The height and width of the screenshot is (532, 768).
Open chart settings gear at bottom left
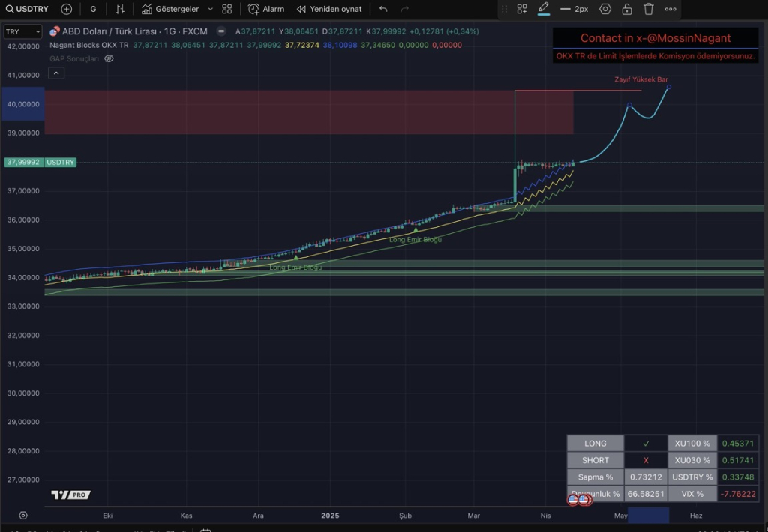click(23, 516)
